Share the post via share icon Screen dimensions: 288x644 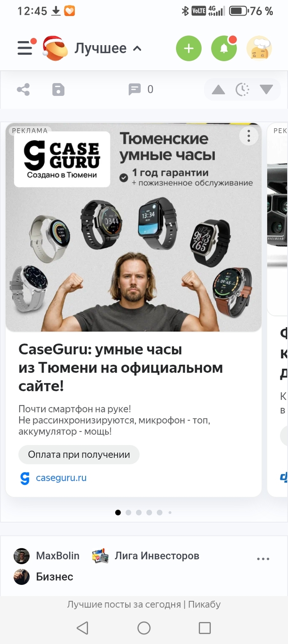pyautogui.click(x=23, y=89)
